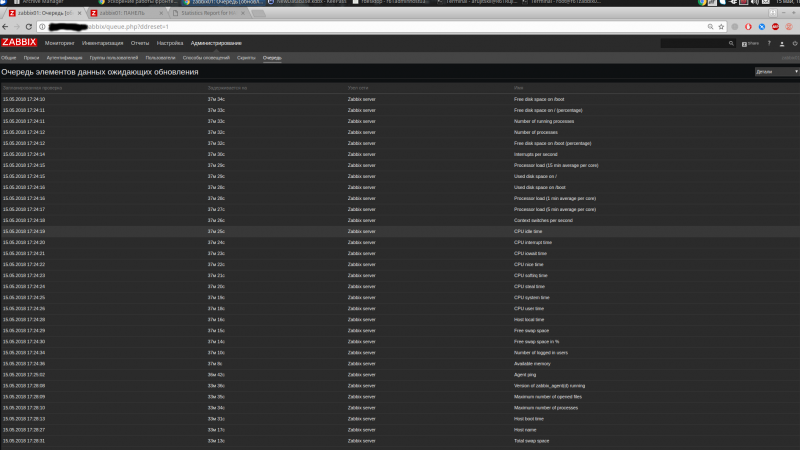The height and width of the screenshot is (450, 800).
Task: Switch to the Statistics Report tab
Action: (207, 13)
